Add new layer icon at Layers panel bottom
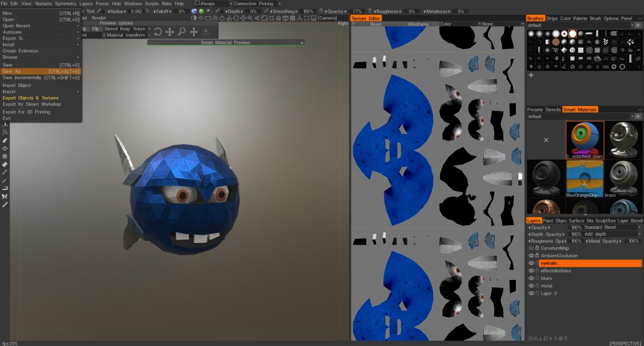Screen dimensions: 644x346 (531, 339)
